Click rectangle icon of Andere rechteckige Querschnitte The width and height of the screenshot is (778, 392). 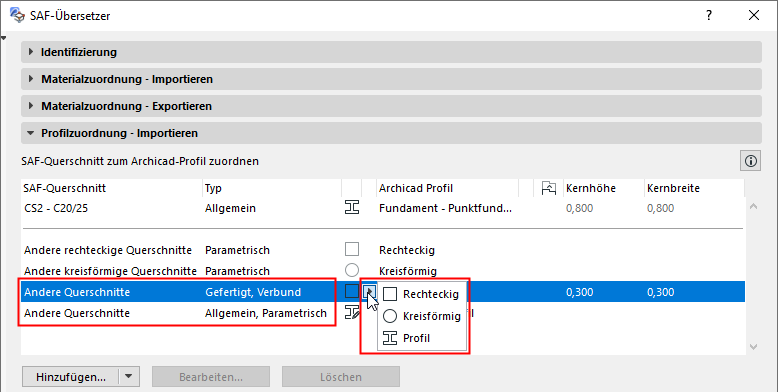(x=352, y=249)
